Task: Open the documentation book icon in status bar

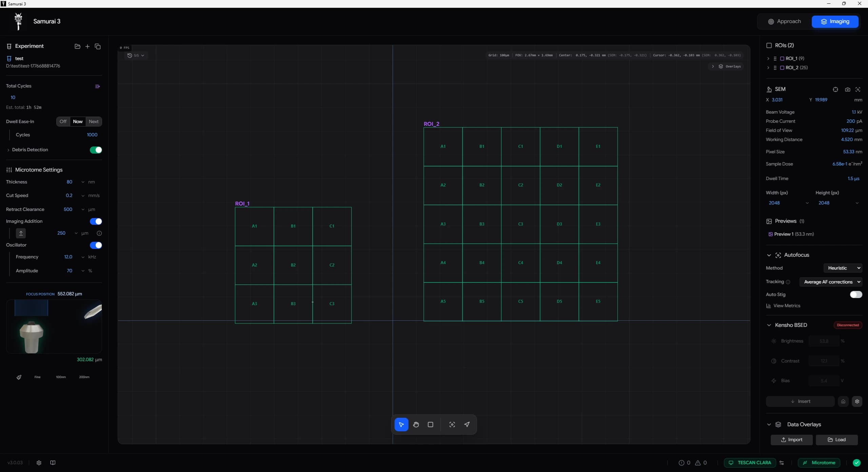Action: coord(53,463)
